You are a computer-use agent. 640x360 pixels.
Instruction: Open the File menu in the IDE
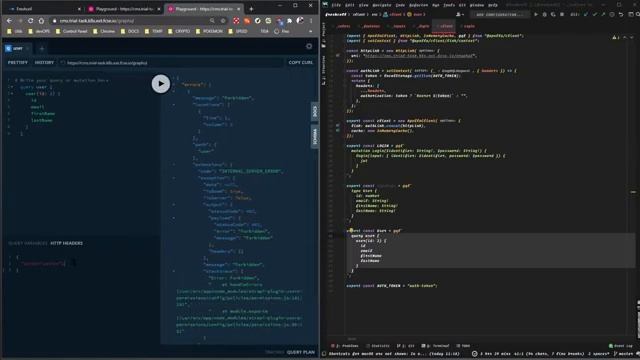pos(336,5)
